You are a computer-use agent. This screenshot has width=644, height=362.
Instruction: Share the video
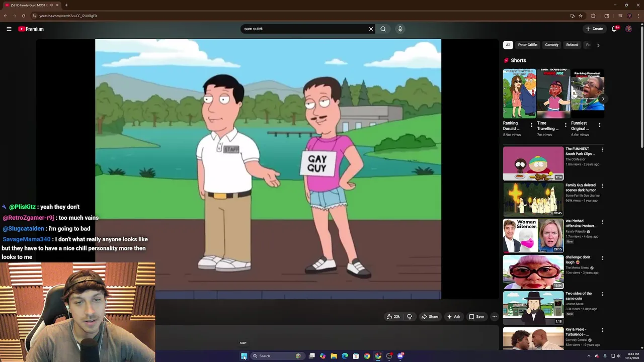coord(430,317)
